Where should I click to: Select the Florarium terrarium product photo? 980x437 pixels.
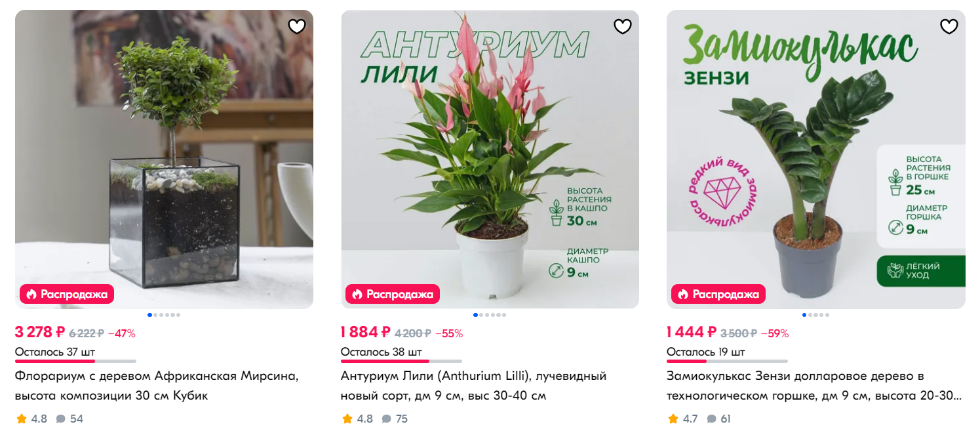(164, 159)
